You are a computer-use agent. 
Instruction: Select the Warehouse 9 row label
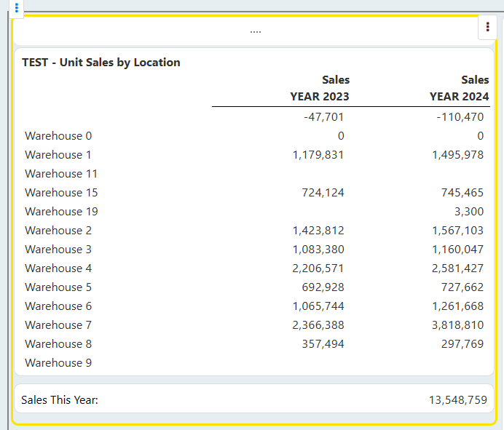click(58, 363)
